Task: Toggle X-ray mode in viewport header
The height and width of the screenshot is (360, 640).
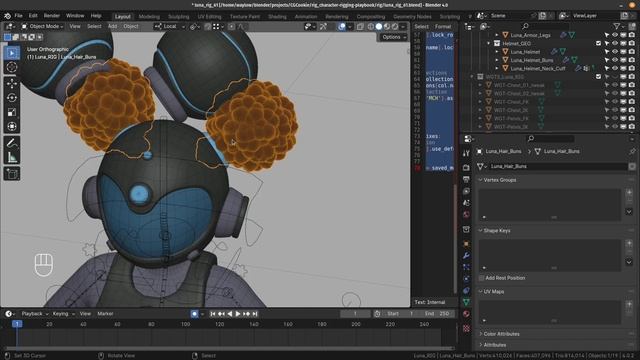Action: (x=360, y=27)
